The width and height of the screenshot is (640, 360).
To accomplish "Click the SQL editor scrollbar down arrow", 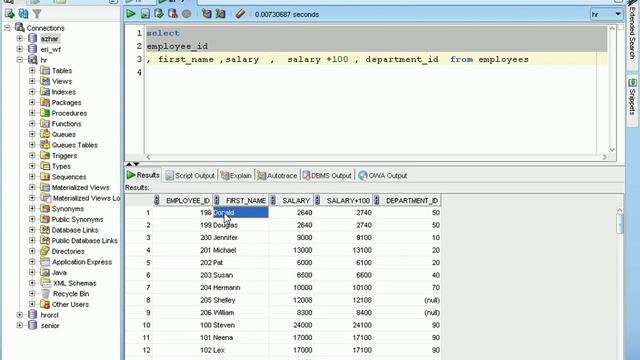I will pyautogui.click(x=612, y=150).
